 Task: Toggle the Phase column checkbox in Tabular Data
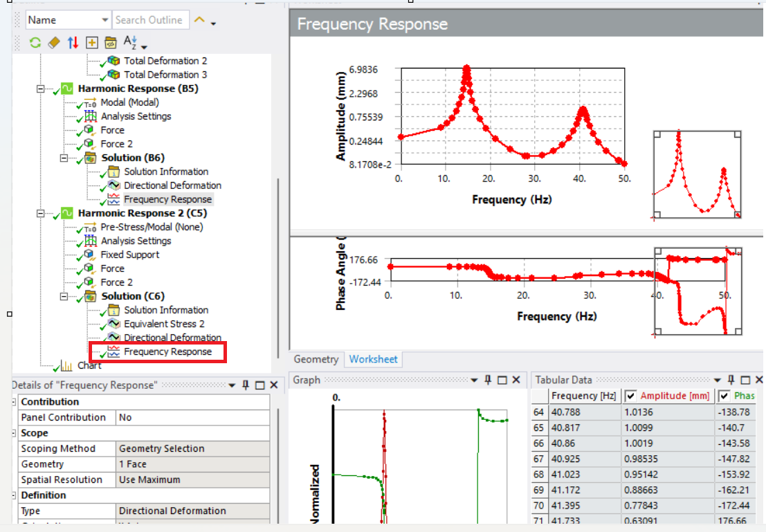(x=724, y=396)
